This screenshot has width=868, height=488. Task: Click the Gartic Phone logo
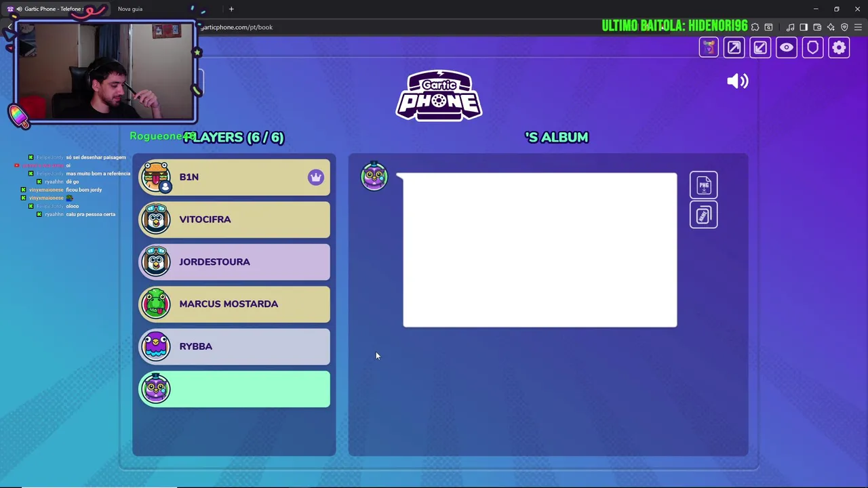pyautogui.click(x=439, y=96)
